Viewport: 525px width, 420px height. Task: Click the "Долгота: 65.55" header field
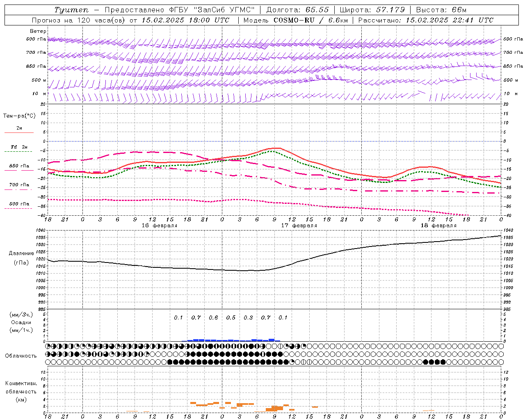(x=297, y=10)
